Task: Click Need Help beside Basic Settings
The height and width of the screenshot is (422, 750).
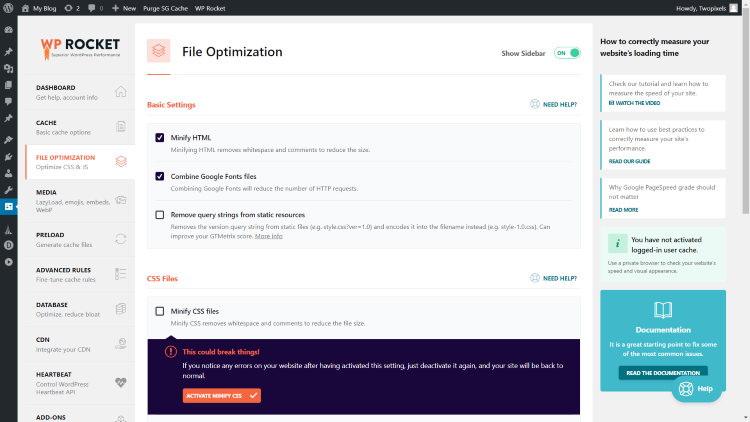Action: 553,104
